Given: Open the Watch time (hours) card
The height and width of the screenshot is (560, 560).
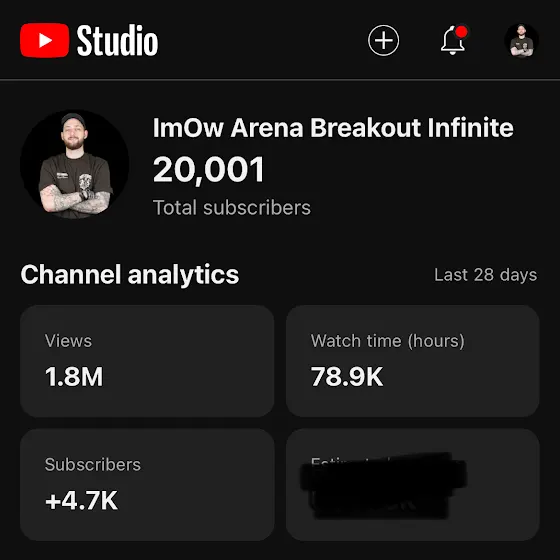Looking at the screenshot, I should click(412, 361).
